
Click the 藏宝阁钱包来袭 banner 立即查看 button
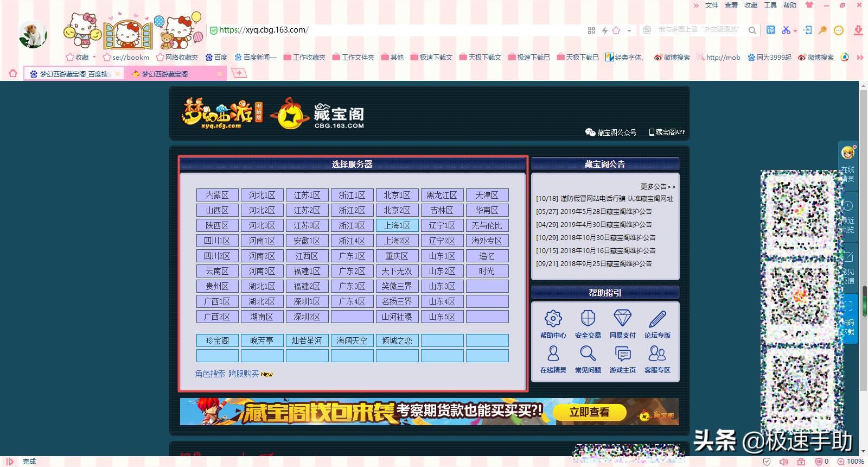589,412
